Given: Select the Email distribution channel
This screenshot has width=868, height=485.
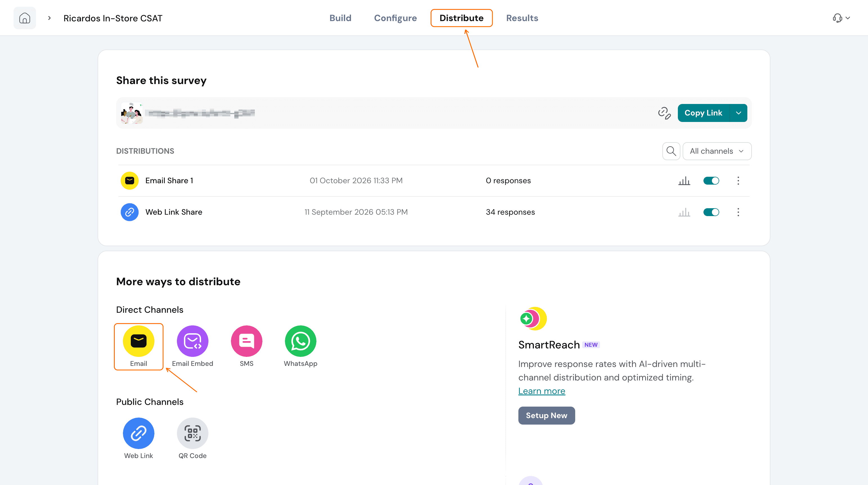Looking at the screenshot, I should click(138, 347).
